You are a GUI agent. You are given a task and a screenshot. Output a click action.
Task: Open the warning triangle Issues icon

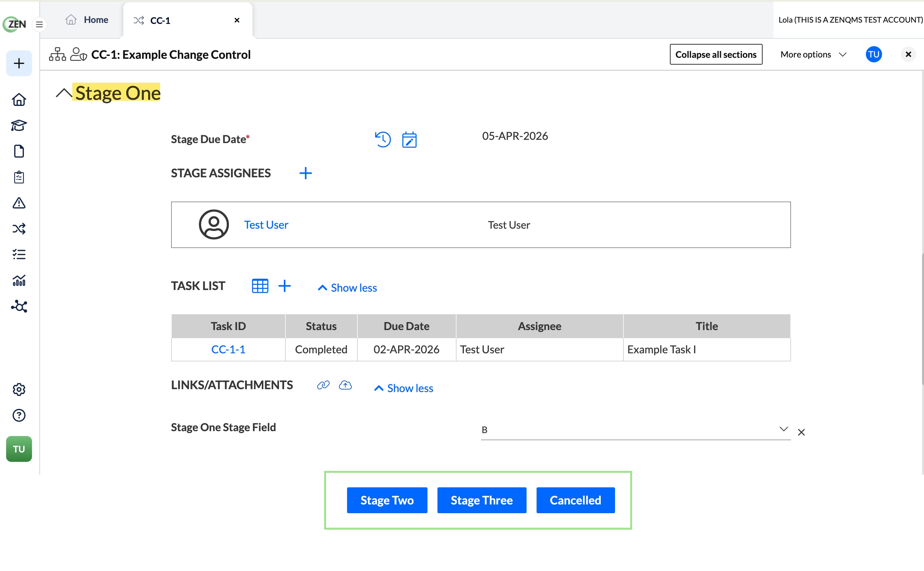coord(19,203)
